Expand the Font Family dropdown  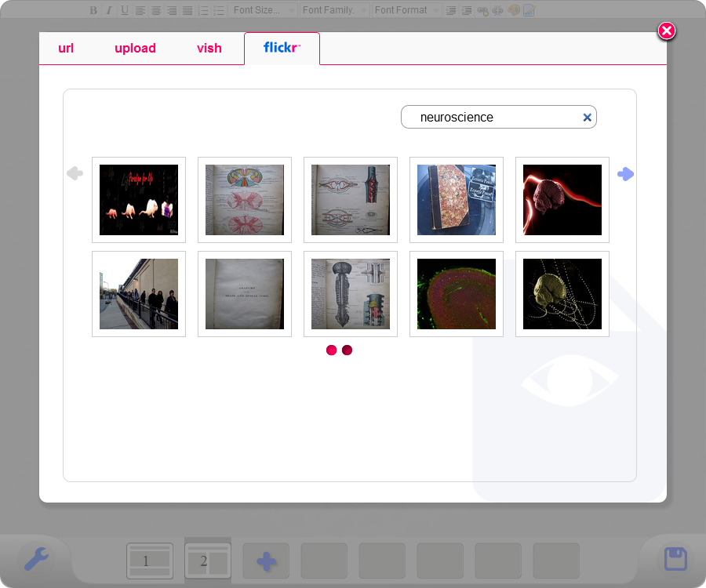coord(334,10)
